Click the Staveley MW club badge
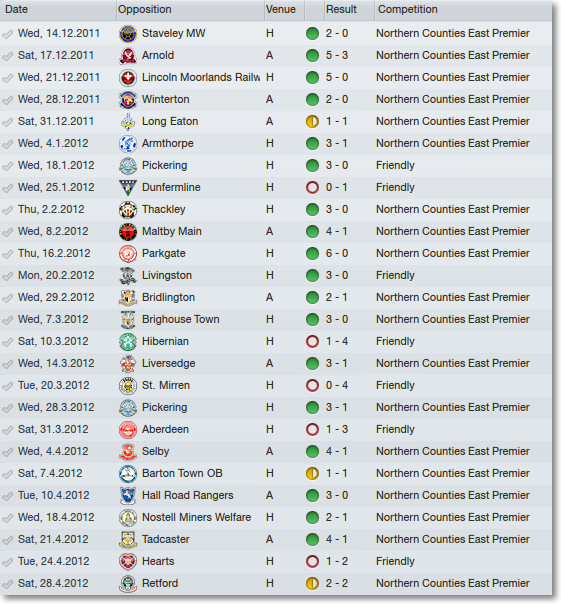561x604 pixels. (128, 34)
